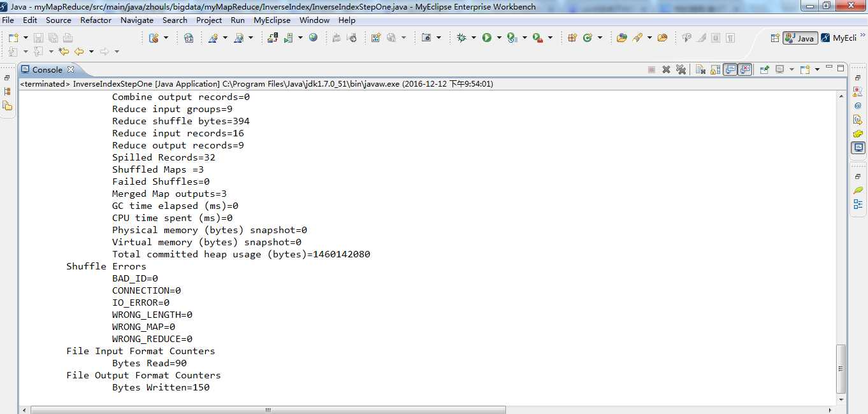Open the Source menu
Viewport: 868px width, 414px height.
tap(59, 20)
